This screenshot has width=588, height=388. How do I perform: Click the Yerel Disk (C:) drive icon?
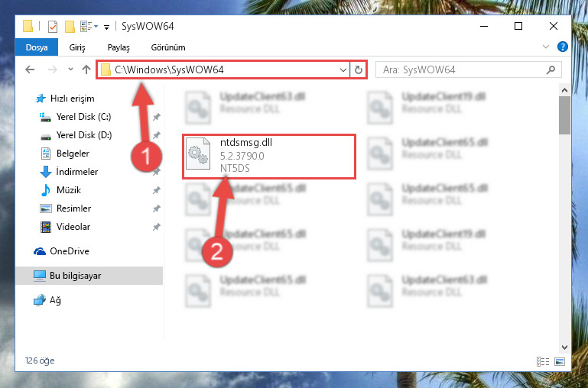click(45, 117)
